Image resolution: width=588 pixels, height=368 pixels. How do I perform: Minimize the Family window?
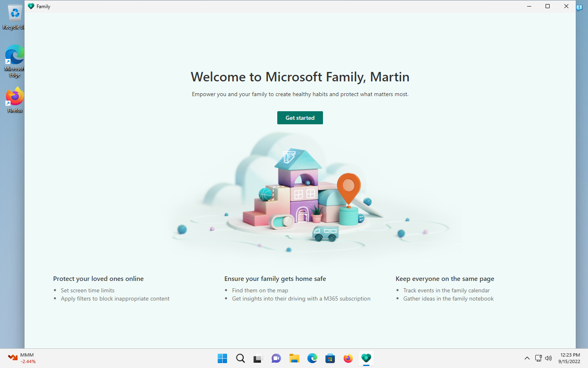pyautogui.click(x=529, y=6)
